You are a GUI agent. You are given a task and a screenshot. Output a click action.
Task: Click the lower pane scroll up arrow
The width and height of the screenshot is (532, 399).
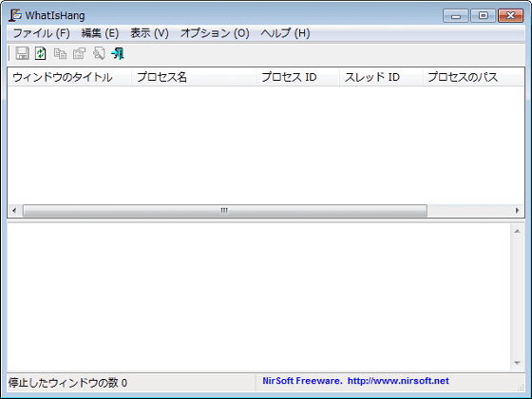517,232
